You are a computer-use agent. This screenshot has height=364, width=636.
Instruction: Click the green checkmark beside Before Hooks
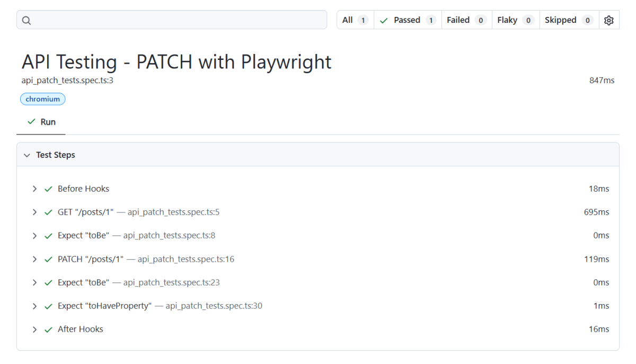(x=48, y=189)
